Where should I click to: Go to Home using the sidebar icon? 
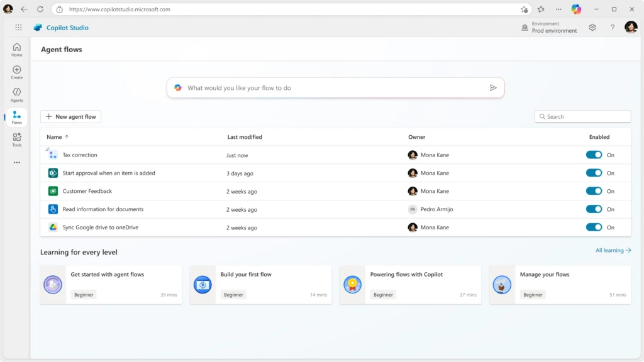pyautogui.click(x=16, y=48)
